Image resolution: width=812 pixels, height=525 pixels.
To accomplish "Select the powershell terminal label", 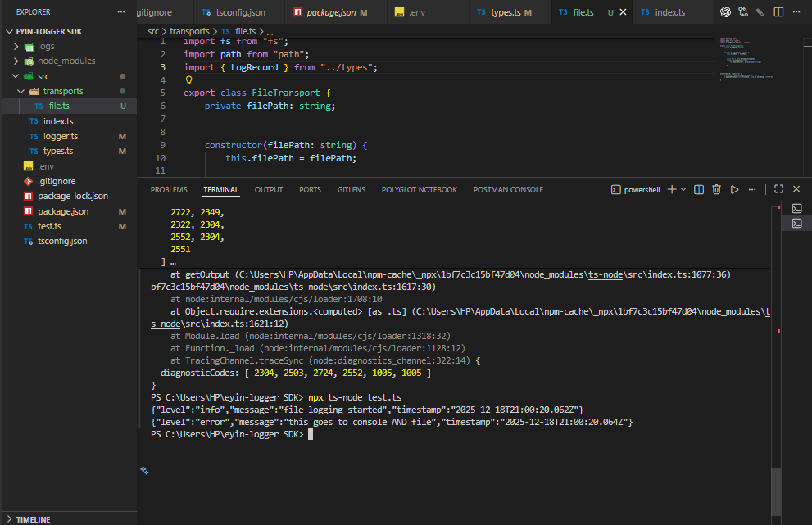I will point(641,188).
